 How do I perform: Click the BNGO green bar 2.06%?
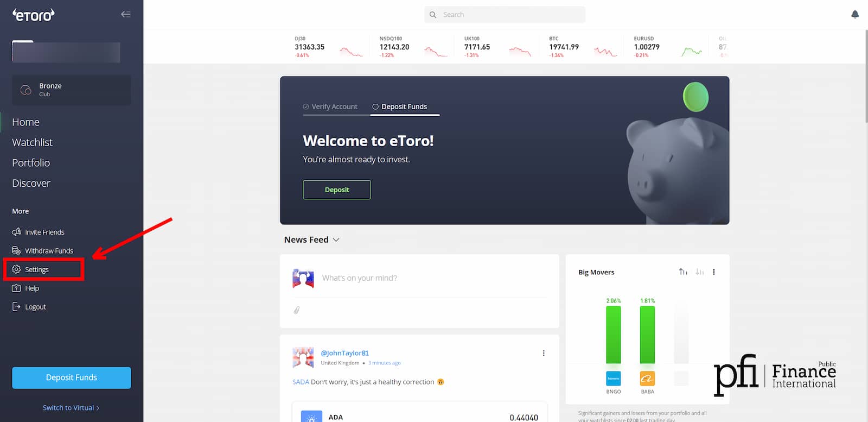pos(614,335)
